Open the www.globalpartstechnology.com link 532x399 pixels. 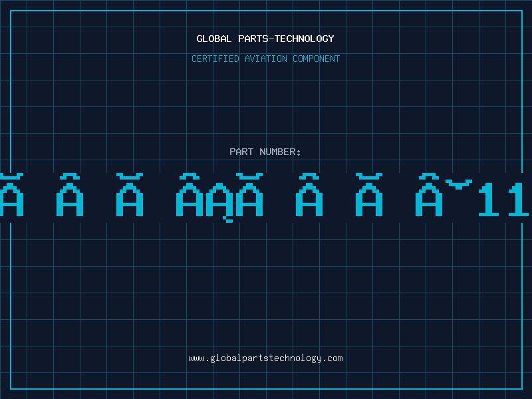coord(265,358)
